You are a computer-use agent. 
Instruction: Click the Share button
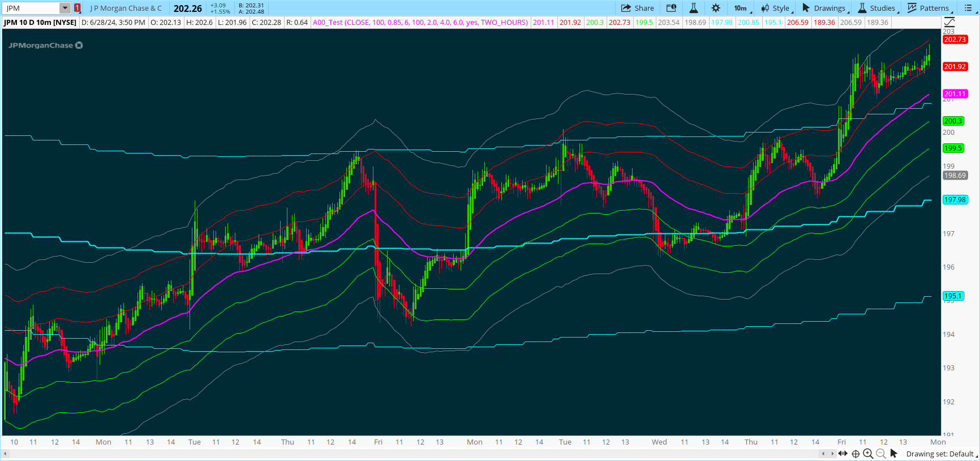point(638,8)
